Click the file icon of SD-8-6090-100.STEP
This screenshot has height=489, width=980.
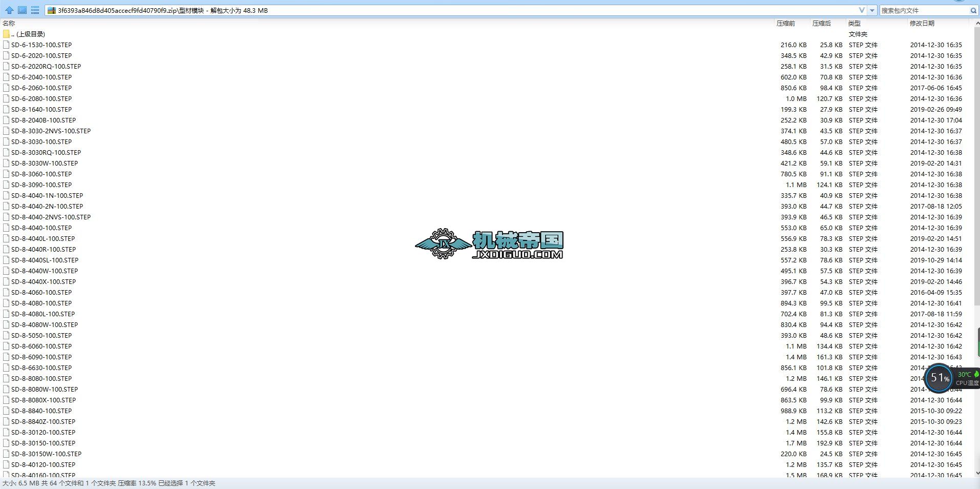(x=6, y=357)
